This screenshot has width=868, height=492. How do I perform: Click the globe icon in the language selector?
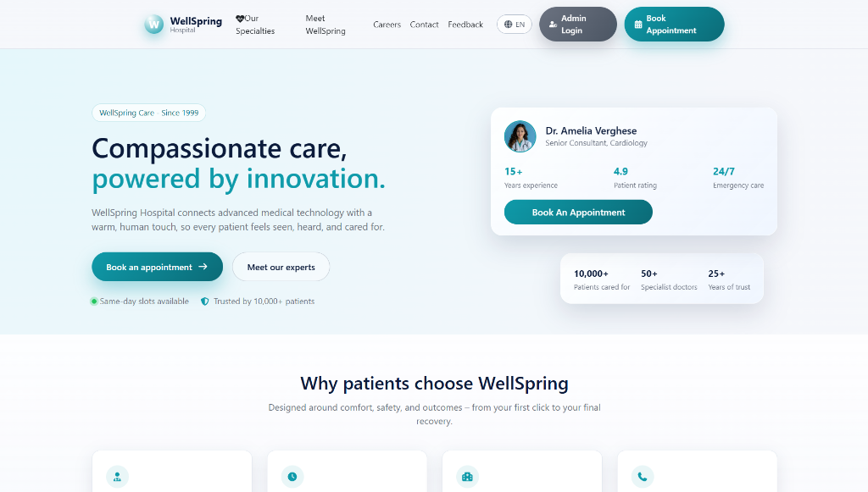pos(506,25)
